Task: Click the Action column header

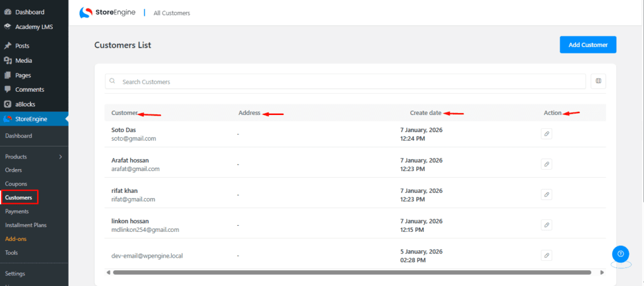Action: click(x=552, y=113)
